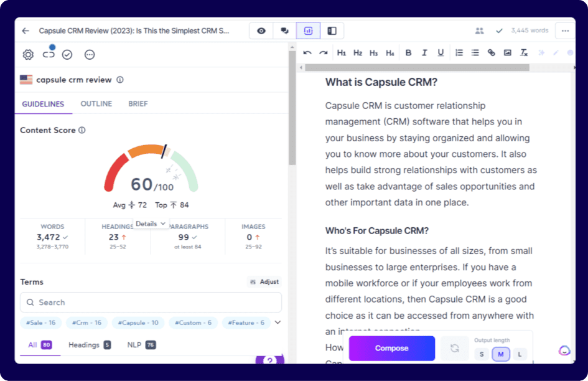Click the Content Score info icon
Image resolution: width=588 pixels, height=381 pixels.
tap(82, 130)
